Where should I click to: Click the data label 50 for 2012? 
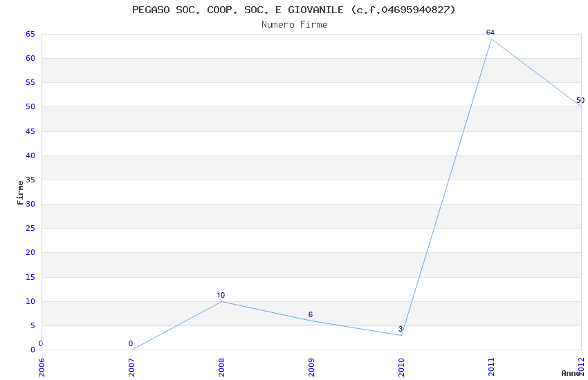tap(580, 100)
